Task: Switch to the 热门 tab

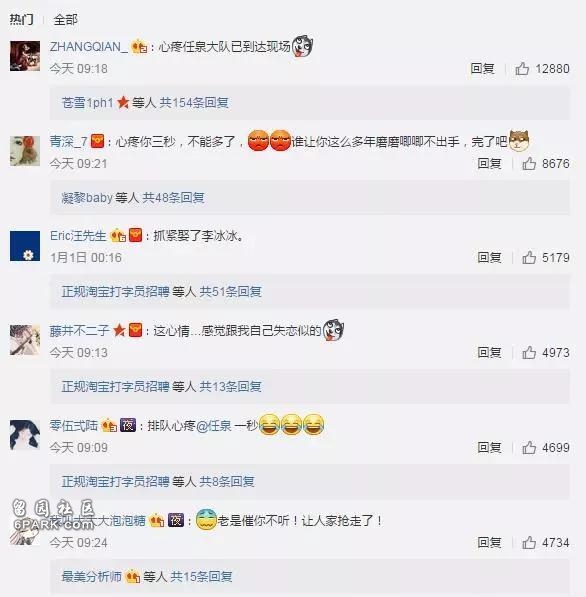Action: [21, 19]
